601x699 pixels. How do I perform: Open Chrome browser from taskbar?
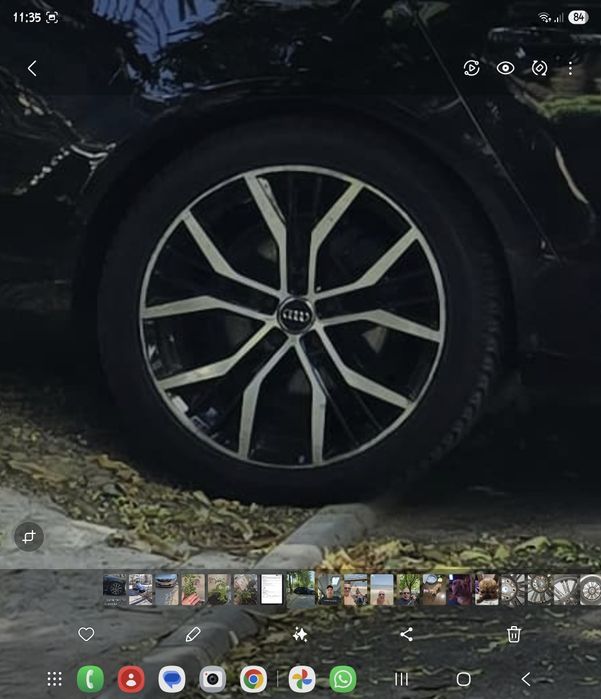[x=253, y=679]
